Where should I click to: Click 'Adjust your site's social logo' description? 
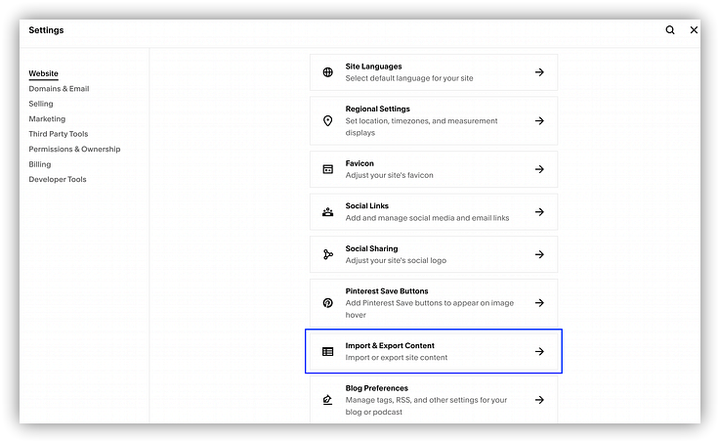(x=396, y=261)
